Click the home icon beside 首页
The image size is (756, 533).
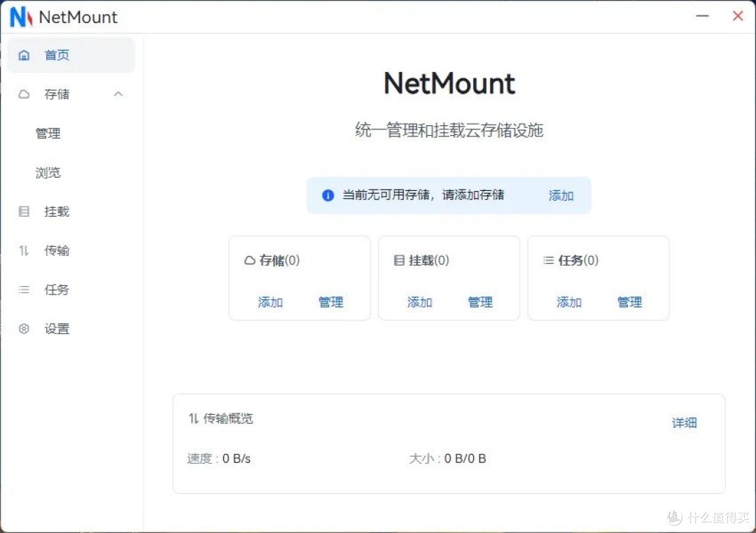[x=24, y=55]
